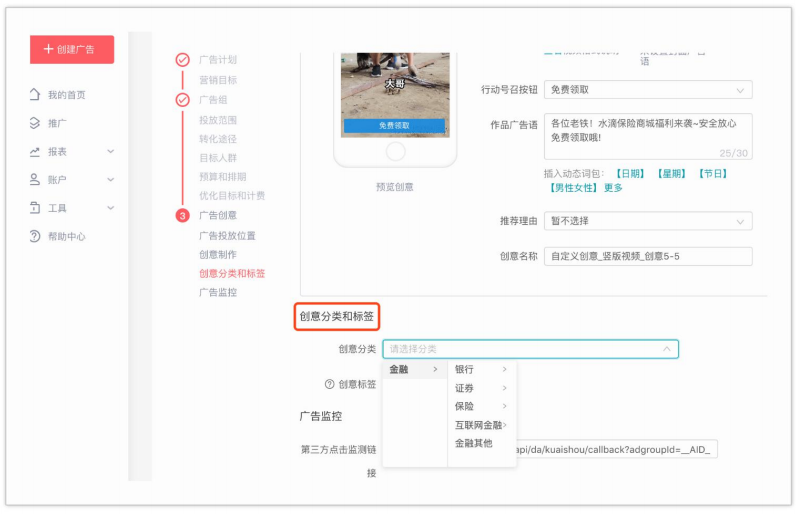Click the phone preview home button
The height and width of the screenshot is (514, 801).
pyautogui.click(x=395, y=151)
